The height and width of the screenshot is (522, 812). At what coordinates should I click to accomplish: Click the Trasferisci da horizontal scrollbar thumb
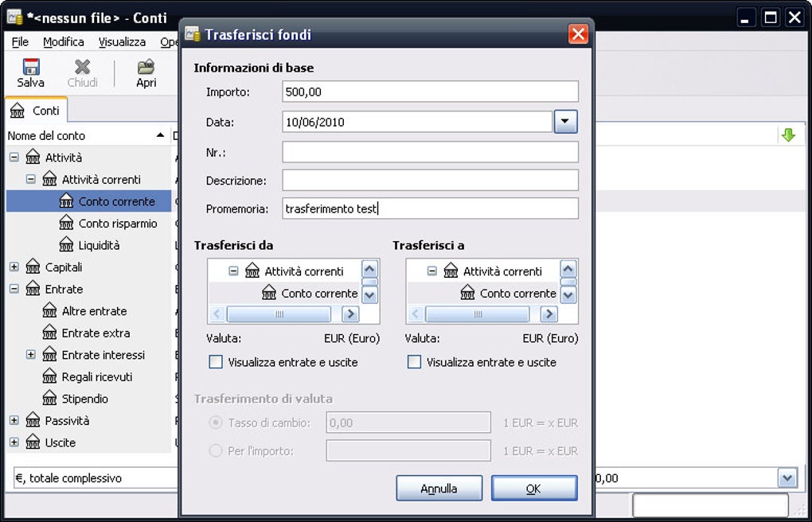279,314
